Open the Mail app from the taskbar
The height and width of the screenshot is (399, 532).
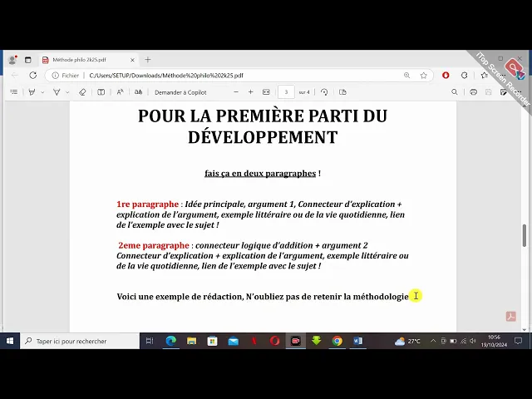[x=233, y=341]
